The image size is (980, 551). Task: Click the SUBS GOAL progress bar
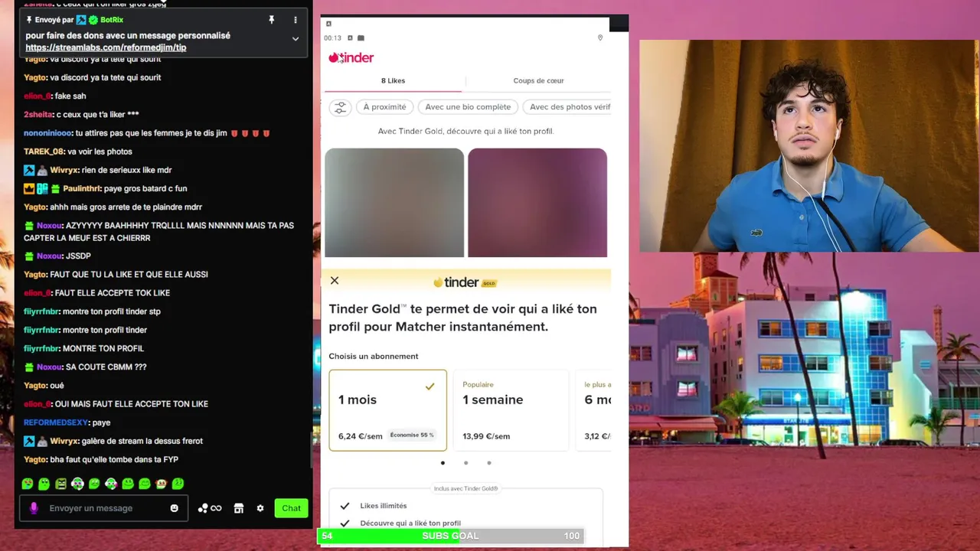coord(450,536)
